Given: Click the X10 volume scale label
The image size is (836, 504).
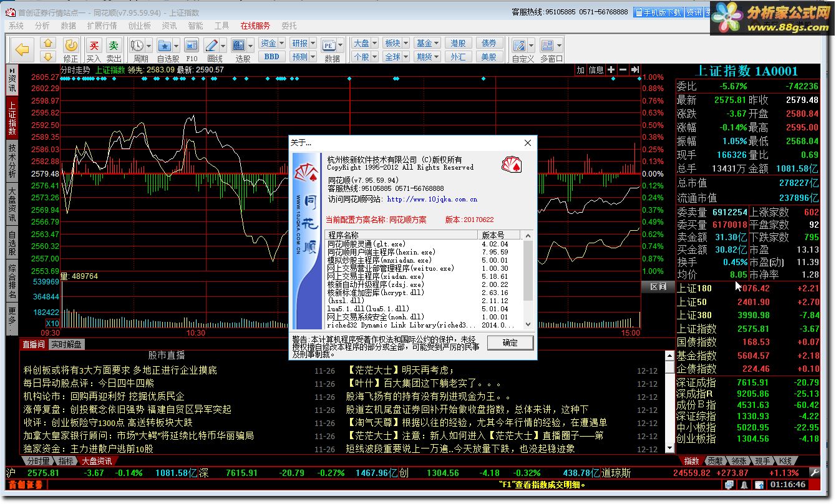Looking at the screenshot, I should [52, 324].
